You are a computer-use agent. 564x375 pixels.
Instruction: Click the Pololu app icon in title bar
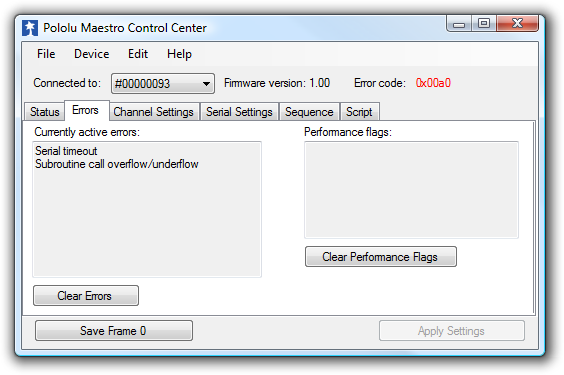(30, 28)
